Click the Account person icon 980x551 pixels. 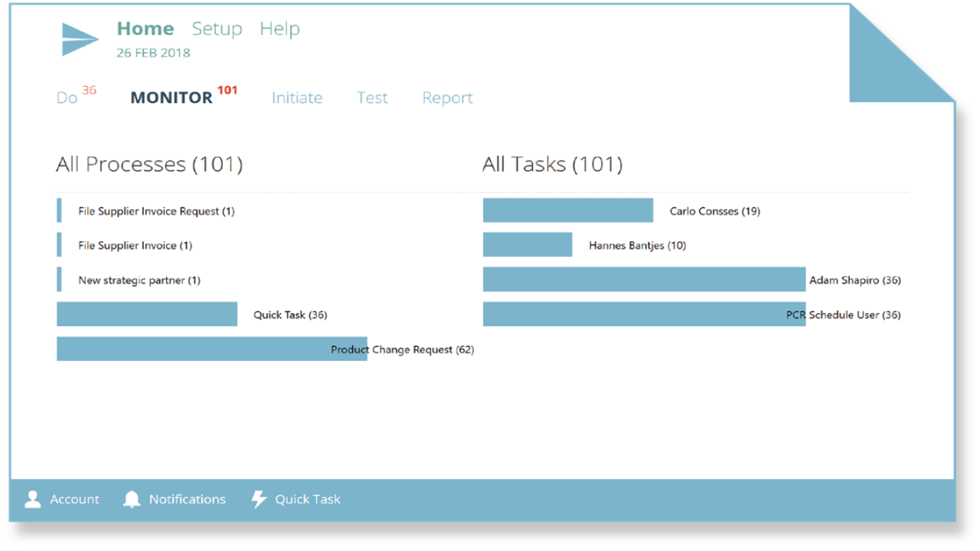tap(33, 499)
